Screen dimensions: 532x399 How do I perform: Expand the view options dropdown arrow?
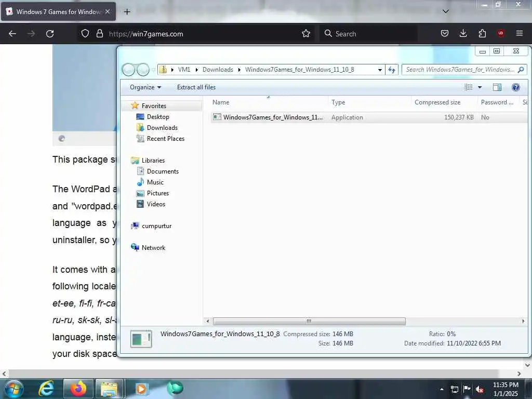(480, 87)
